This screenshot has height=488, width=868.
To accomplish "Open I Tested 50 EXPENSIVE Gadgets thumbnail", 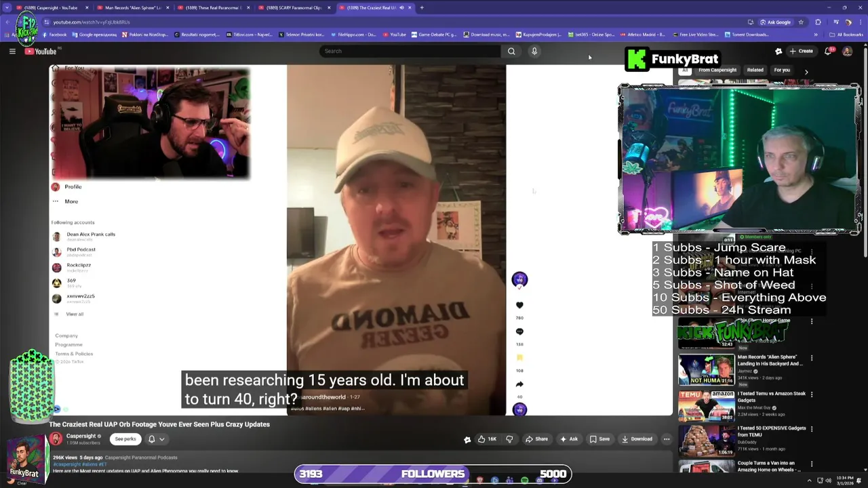I will coord(706,441).
